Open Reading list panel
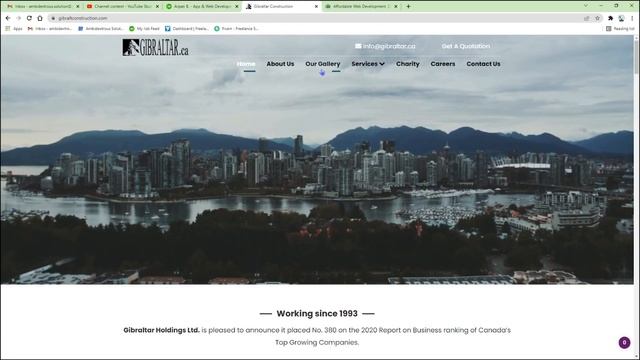Screen dimensions: 640x360 pos(620,29)
